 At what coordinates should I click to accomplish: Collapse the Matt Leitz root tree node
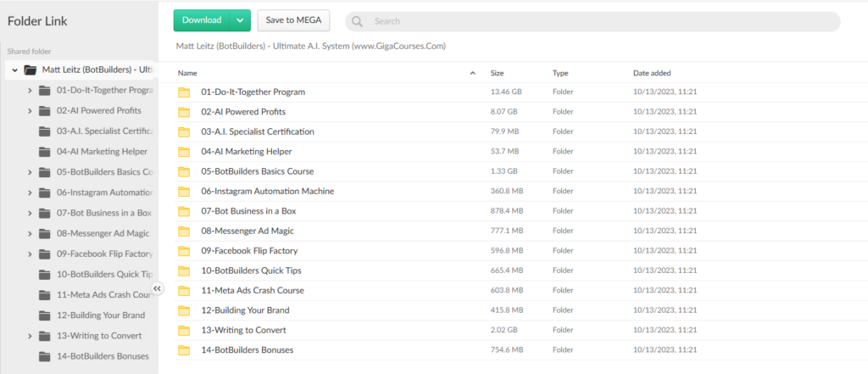13,70
